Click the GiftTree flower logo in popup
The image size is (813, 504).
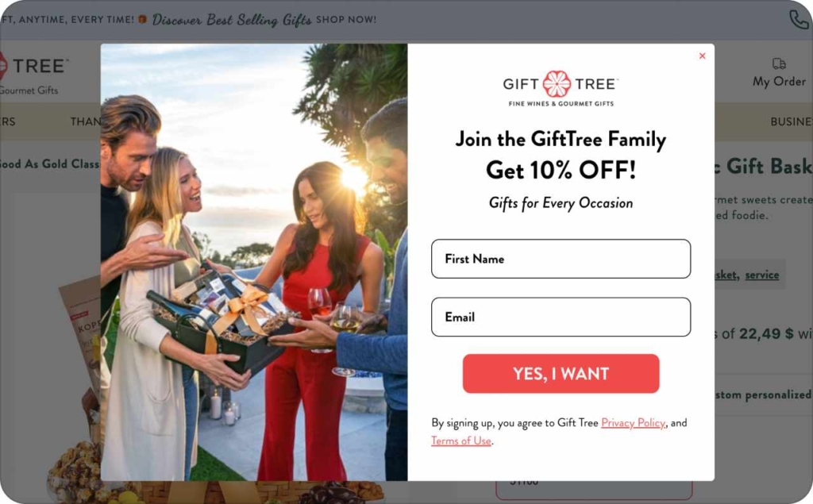click(557, 84)
